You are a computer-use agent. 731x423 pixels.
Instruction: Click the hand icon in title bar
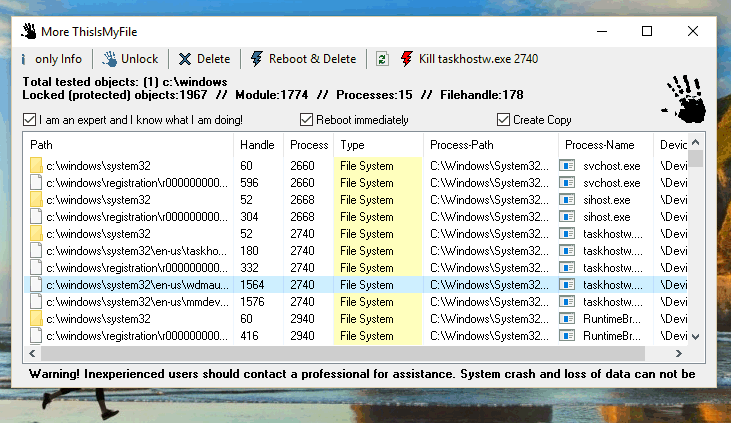tap(29, 31)
